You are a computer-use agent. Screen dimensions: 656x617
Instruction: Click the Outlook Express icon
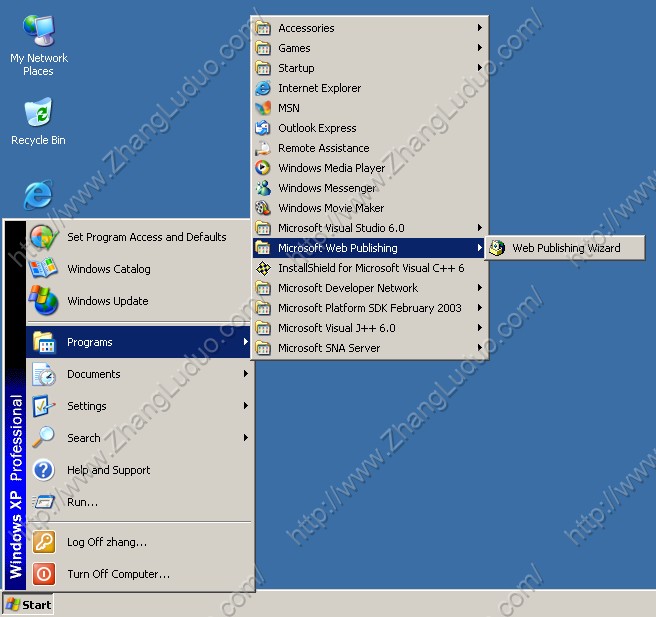263,128
